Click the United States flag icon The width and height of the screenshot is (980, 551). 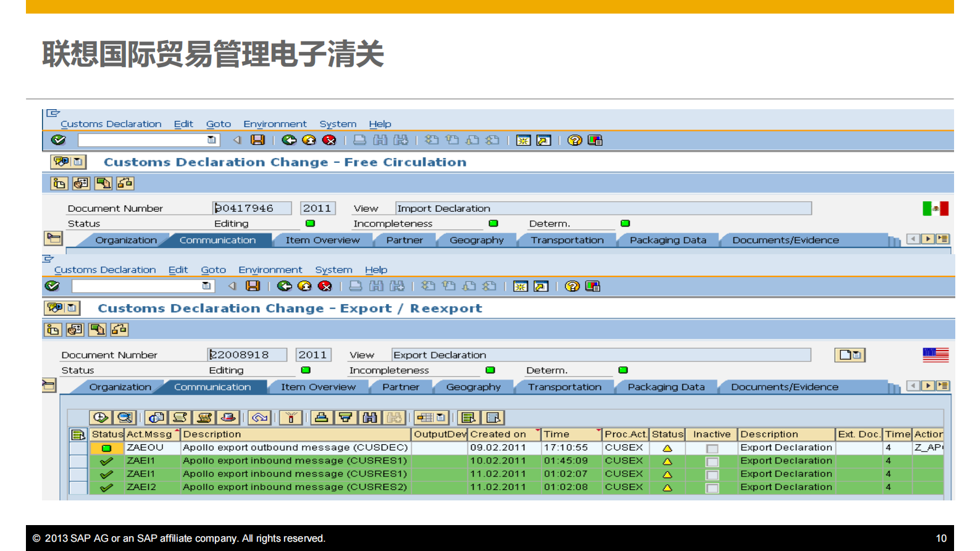coord(936,355)
